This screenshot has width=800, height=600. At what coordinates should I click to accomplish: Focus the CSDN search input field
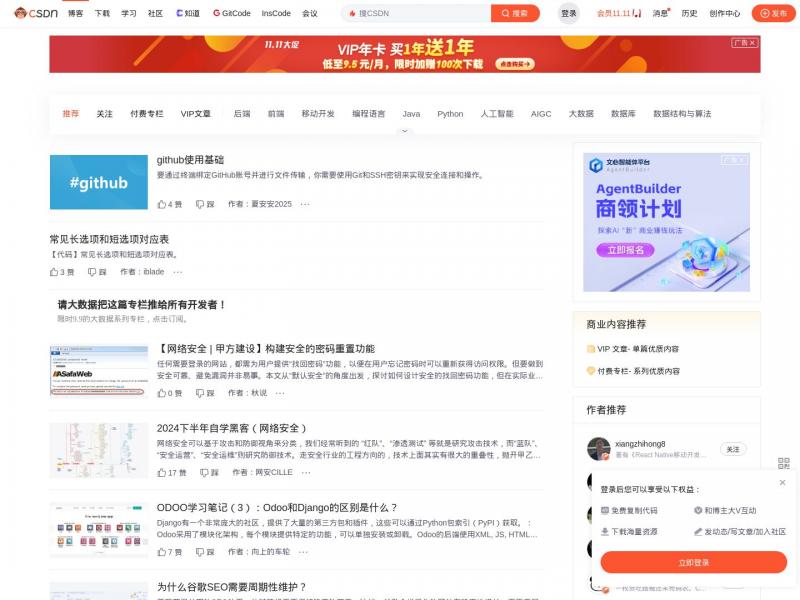point(416,13)
